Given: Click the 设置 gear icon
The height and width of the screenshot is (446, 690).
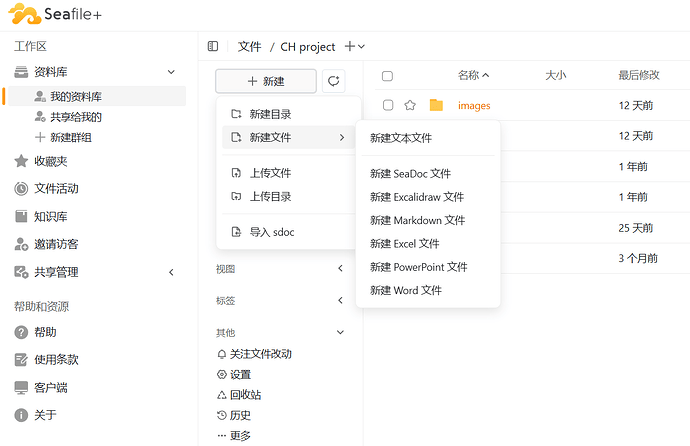Looking at the screenshot, I should 222,375.
